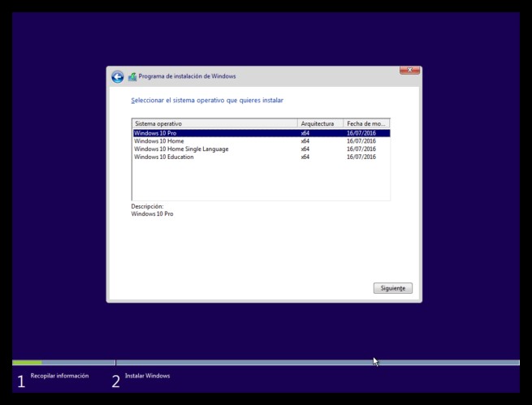Viewport: 532px width, 405px height.
Task: Select Windows 10 Home edition row
Action: [261, 141]
